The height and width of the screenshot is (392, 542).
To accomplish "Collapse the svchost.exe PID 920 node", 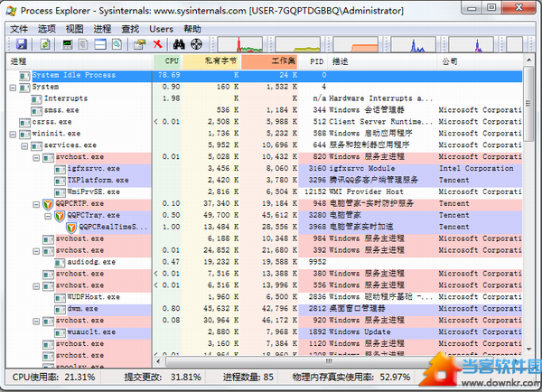I will tap(36, 322).
